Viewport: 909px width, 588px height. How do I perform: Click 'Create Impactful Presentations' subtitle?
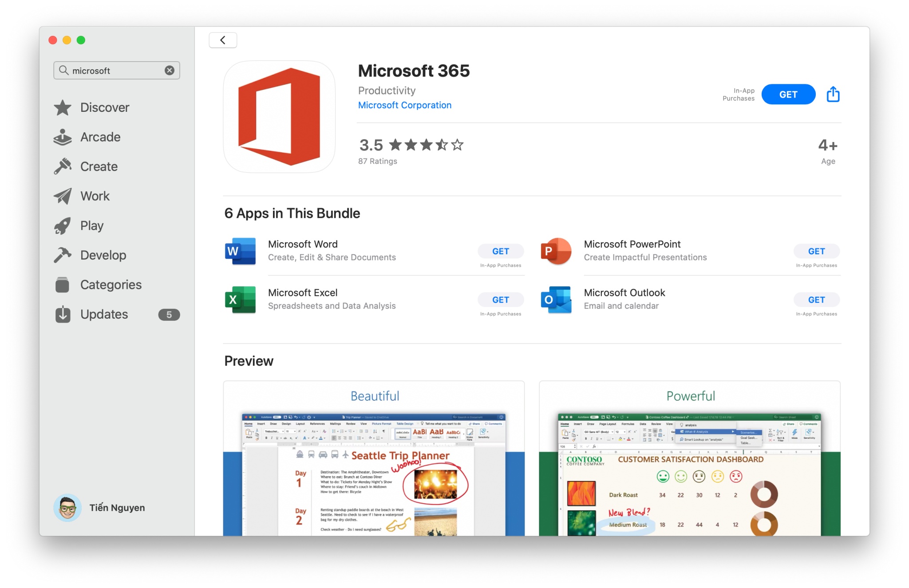[645, 257]
